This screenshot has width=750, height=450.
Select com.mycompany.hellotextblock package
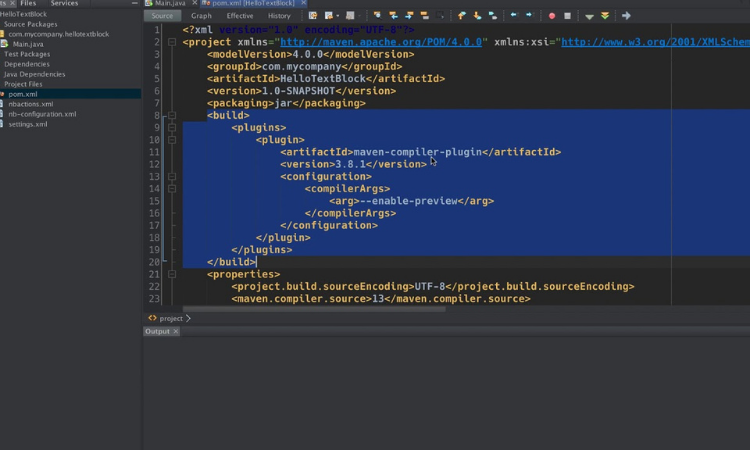(58, 34)
